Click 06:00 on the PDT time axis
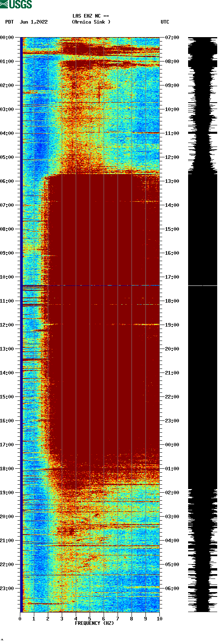 tap(7, 181)
